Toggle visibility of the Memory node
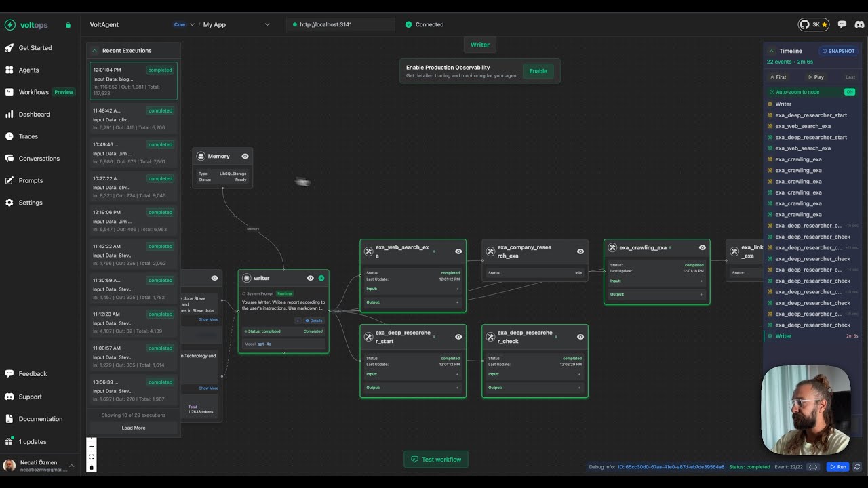This screenshot has height=488, width=868. [245, 156]
